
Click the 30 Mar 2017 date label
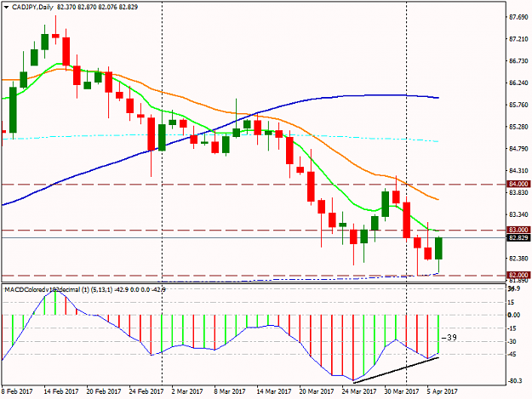(x=402, y=391)
